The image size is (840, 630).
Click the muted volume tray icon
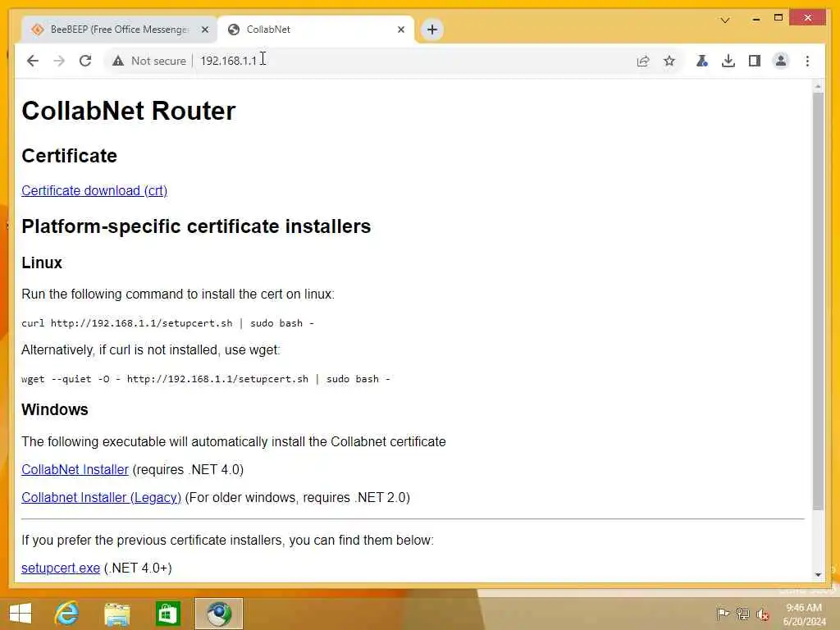tap(763, 614)
